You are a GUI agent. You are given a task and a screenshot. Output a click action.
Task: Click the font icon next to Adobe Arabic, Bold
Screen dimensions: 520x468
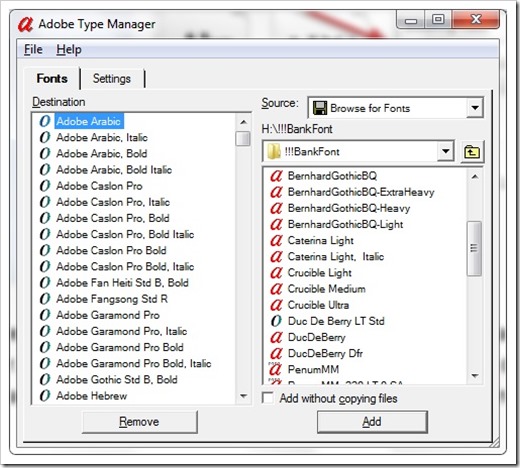click(x=45, y=153)
